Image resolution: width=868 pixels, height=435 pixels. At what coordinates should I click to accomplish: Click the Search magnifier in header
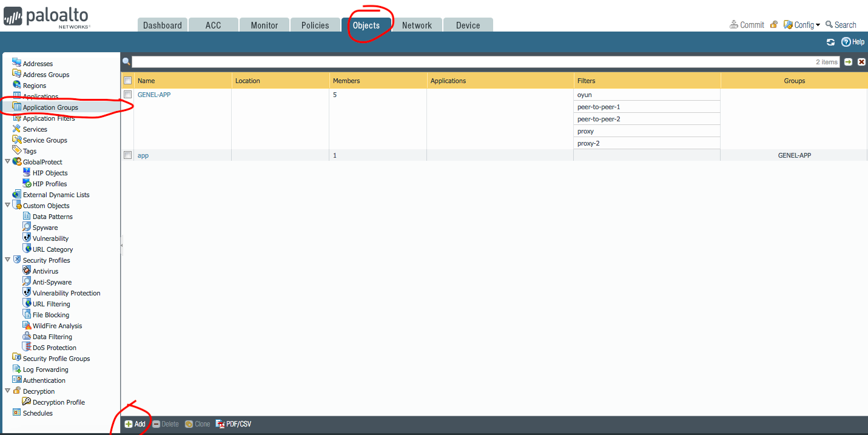coord(829,25)
